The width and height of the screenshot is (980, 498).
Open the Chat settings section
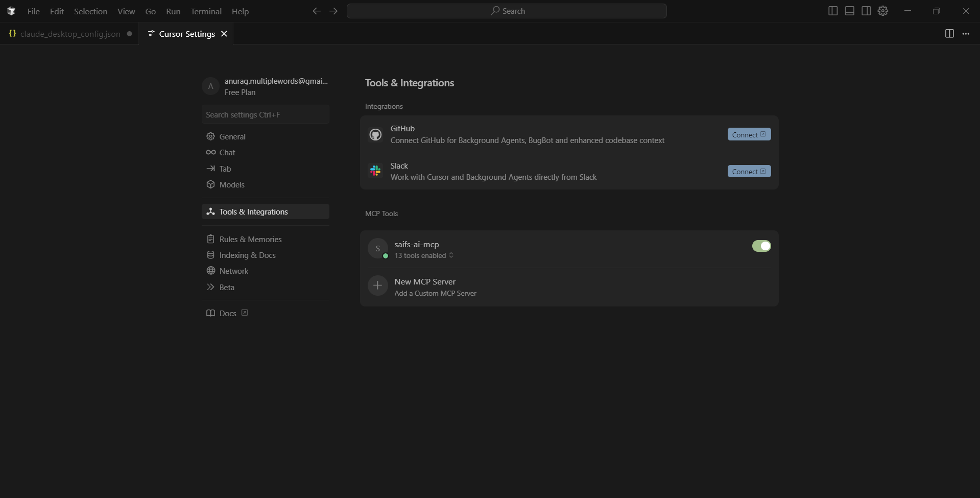(x=266, y=152)
